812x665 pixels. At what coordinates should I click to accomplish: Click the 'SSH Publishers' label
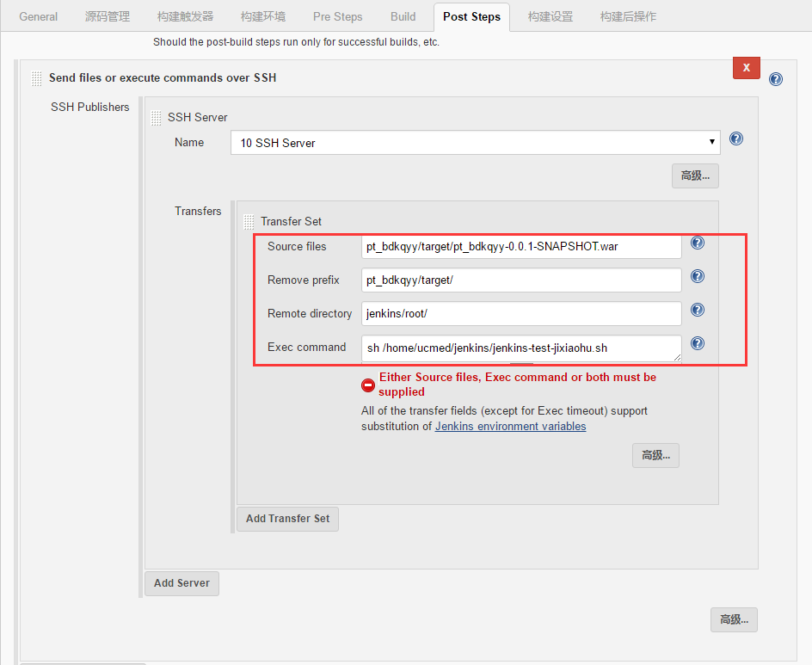pyautogui.click(x=90, y=108)
